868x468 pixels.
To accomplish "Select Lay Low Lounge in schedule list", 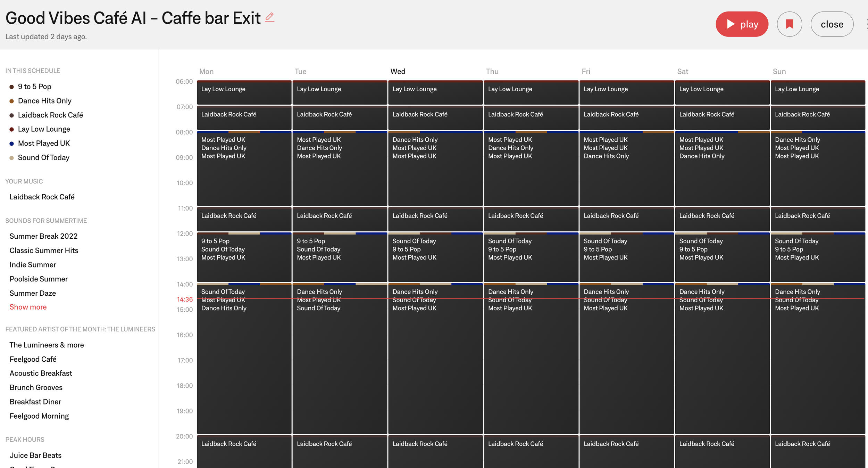I will pyautogui.click(x=44, y=129).
